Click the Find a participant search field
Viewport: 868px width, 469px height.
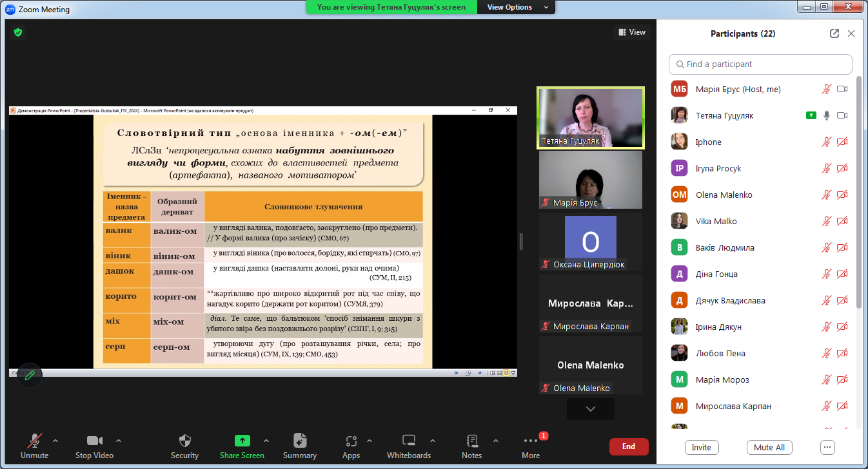click(x=761, y=64)
